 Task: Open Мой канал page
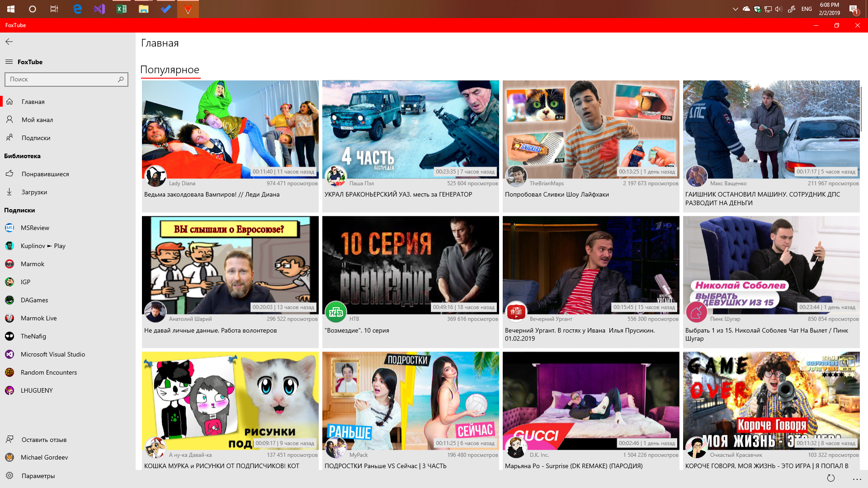point(37,120)
